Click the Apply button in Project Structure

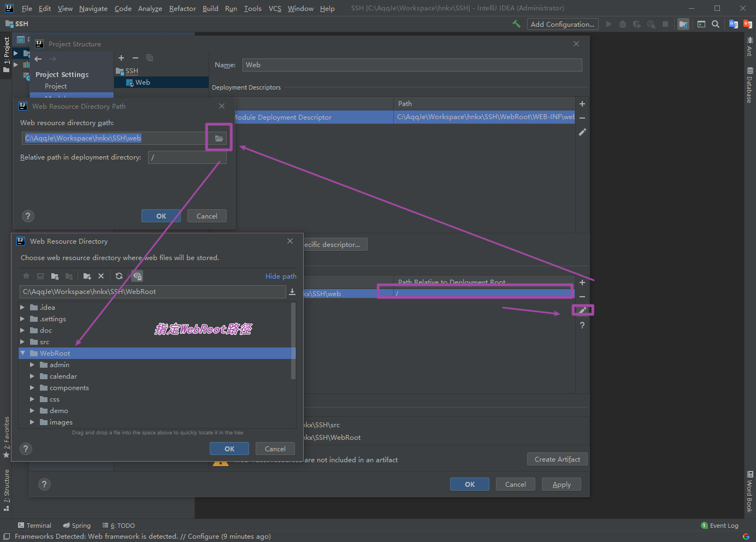click(562, 484)
